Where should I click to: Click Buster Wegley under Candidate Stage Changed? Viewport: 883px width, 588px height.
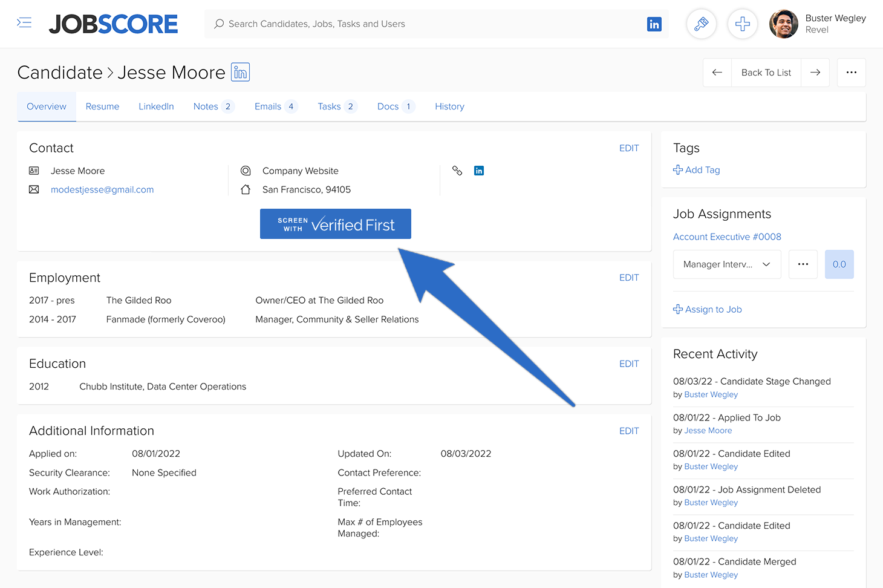coord(711,394)
